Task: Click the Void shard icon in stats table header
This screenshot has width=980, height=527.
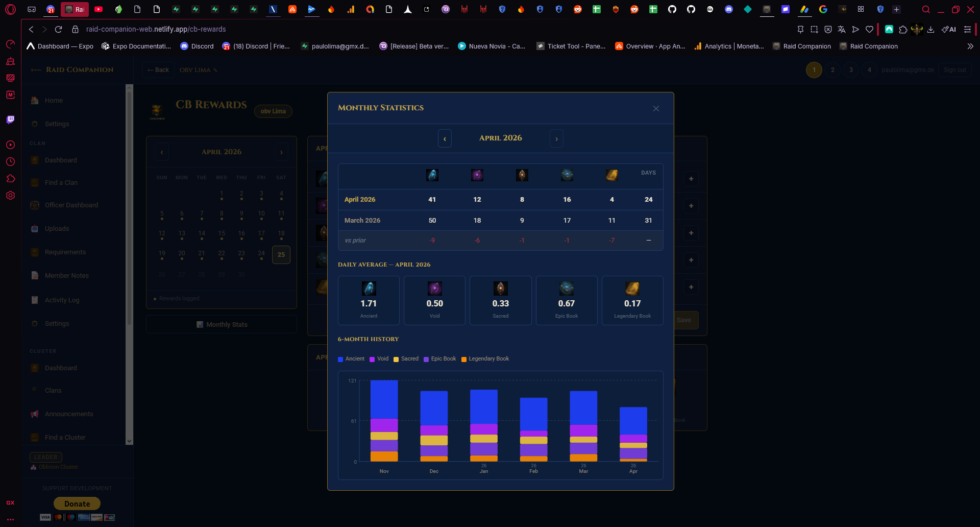Action: pyautogui.click(x=477, y=175)
